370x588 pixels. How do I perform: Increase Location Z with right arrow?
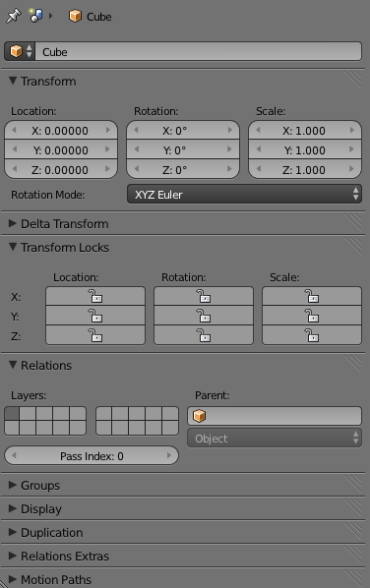pos(108,169)
